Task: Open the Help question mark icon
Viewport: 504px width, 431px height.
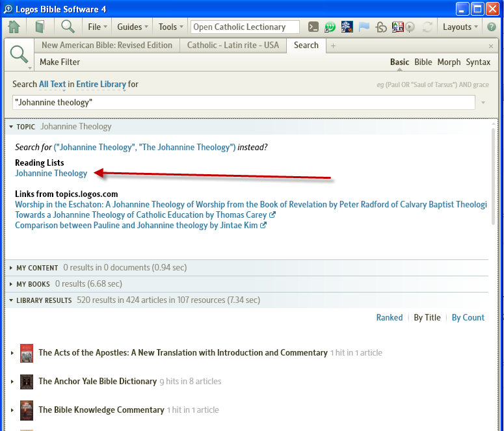Action: point(491,27)
